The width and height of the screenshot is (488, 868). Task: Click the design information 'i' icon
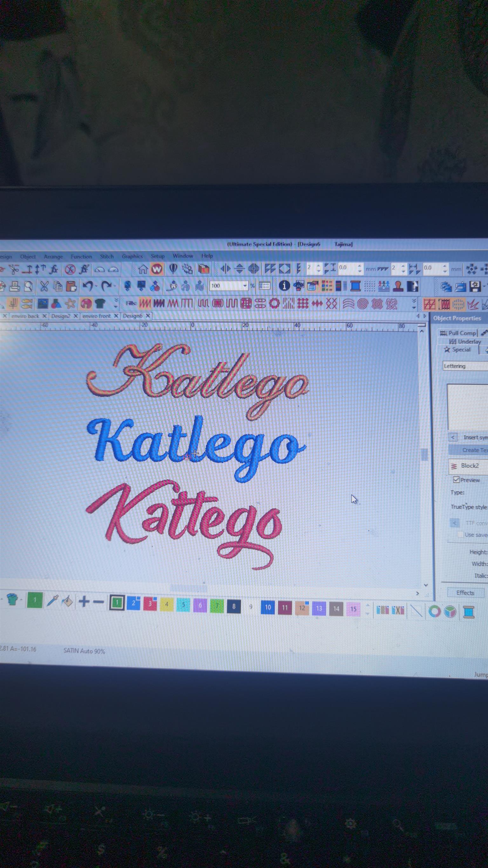point(284,286)
